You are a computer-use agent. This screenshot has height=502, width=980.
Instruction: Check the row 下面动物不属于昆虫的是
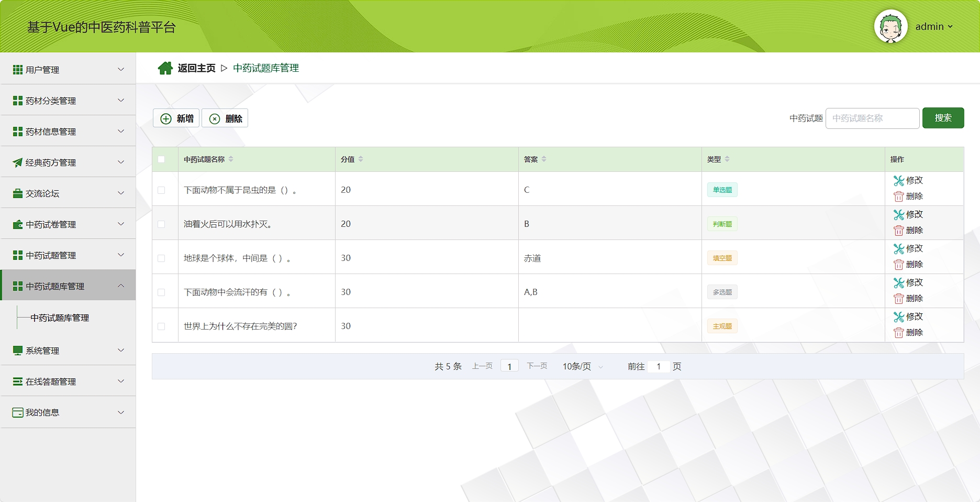(x=161, y=190)
